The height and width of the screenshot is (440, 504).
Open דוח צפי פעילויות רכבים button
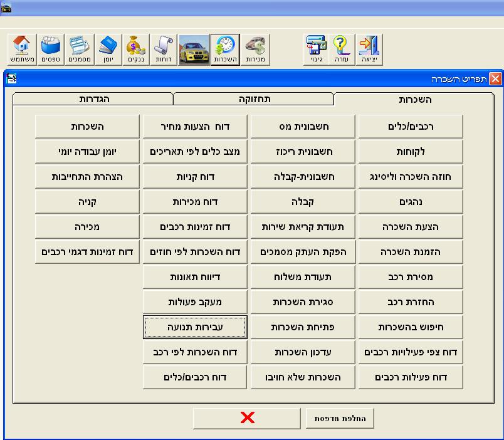pyautogui.click(x=411, y=352)
